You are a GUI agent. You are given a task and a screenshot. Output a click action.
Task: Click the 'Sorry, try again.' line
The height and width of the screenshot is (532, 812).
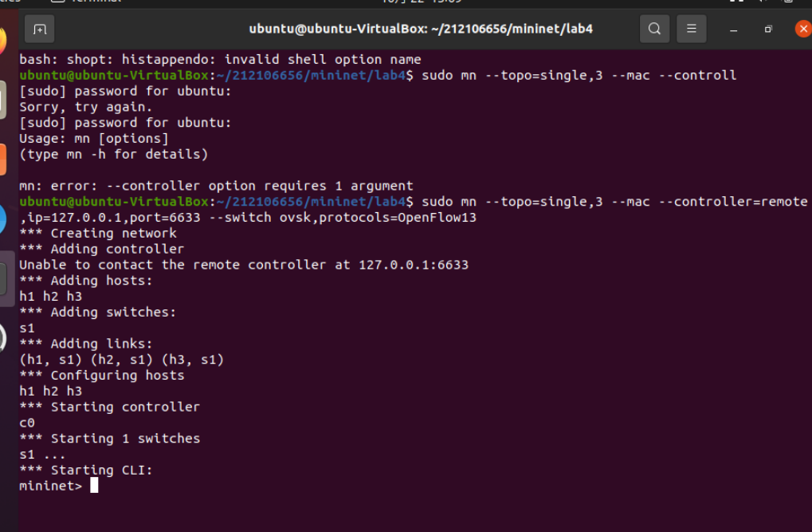pos(85,107)
